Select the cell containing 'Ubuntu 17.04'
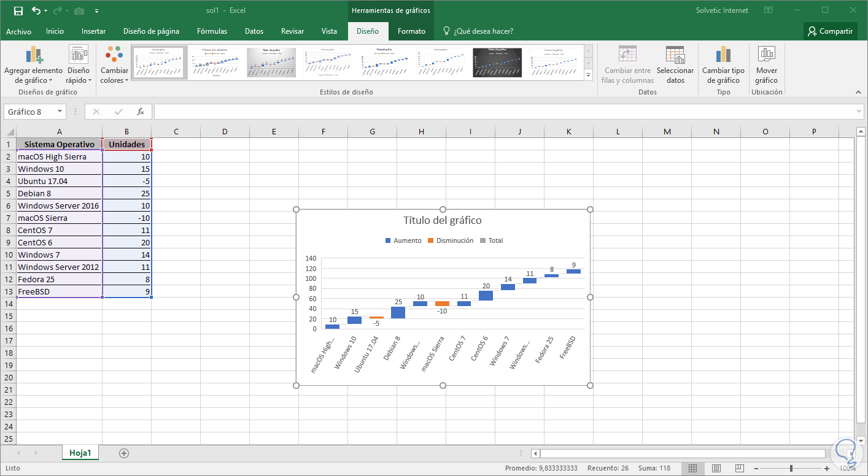The width and height of the screenshot is (868, 476). point(59,181)
